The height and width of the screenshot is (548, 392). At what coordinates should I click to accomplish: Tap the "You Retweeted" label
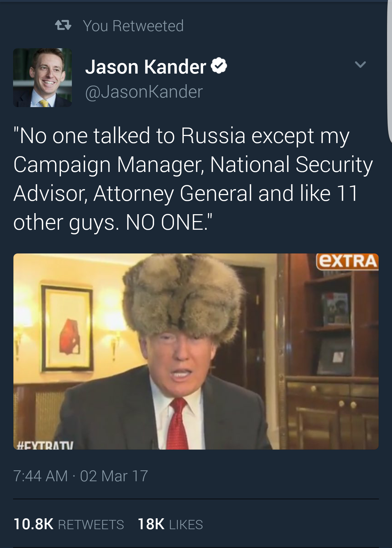coord(133,26)
